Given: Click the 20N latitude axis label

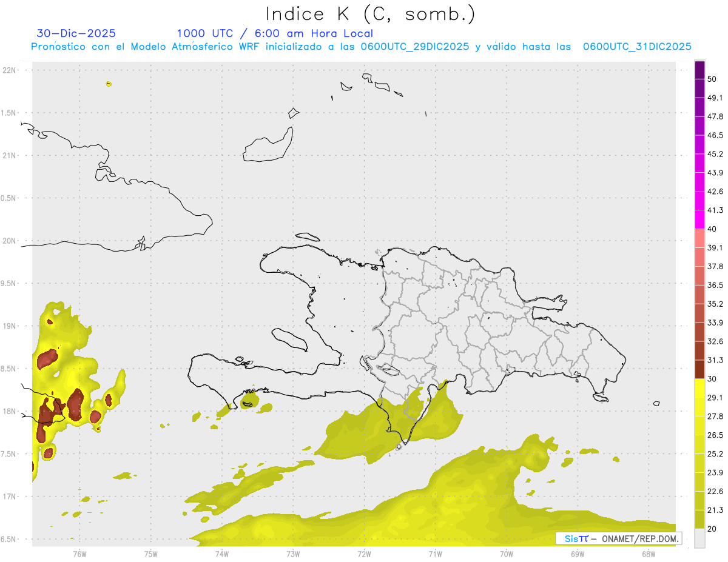Looking at the screenshot, I should coord(10,241).
